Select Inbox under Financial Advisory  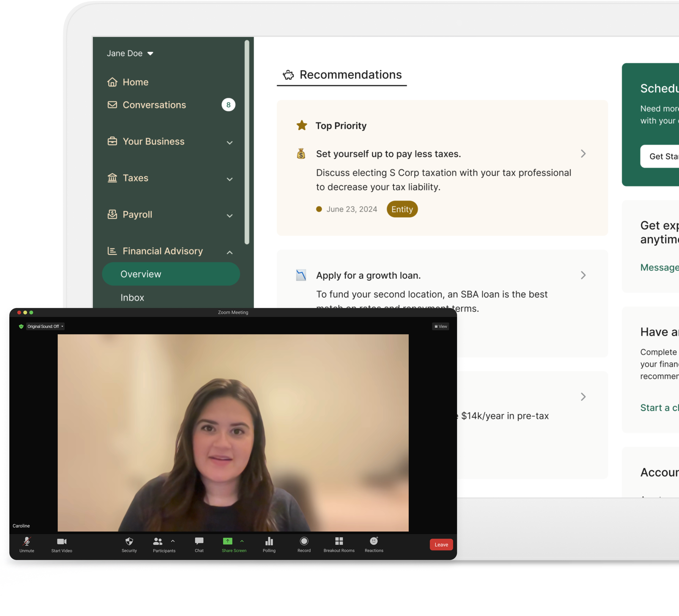click(x=132, y=297)
